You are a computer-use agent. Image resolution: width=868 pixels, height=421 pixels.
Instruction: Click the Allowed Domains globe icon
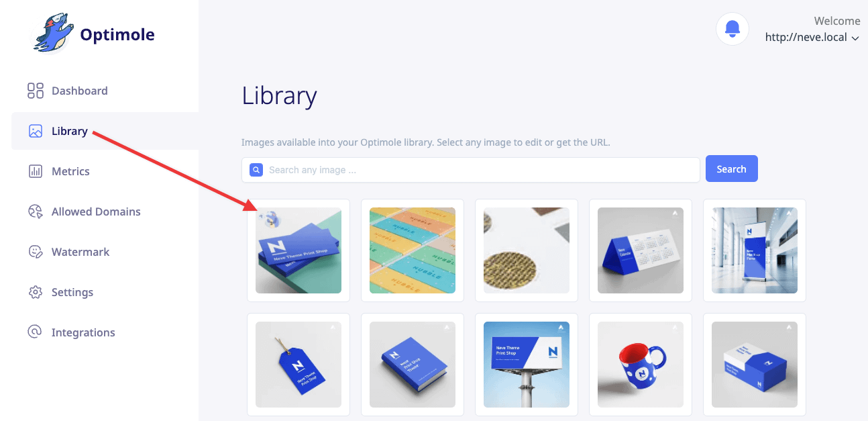pyautogui.click(x=36, y=212)
